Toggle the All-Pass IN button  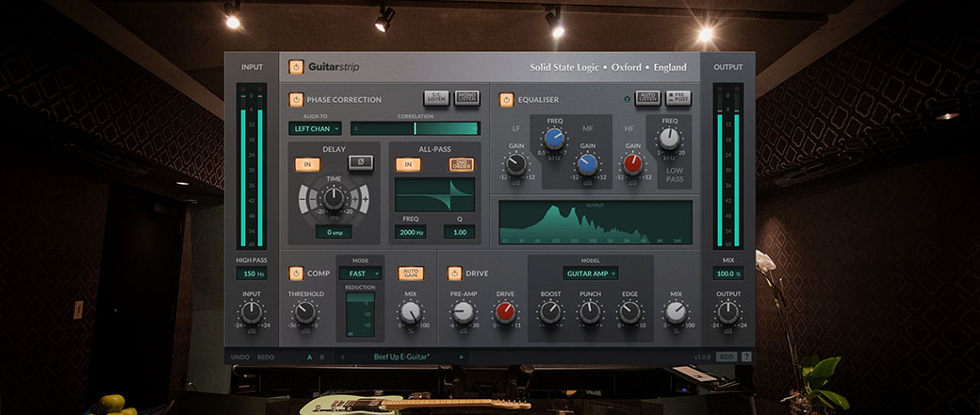[408, 164]
